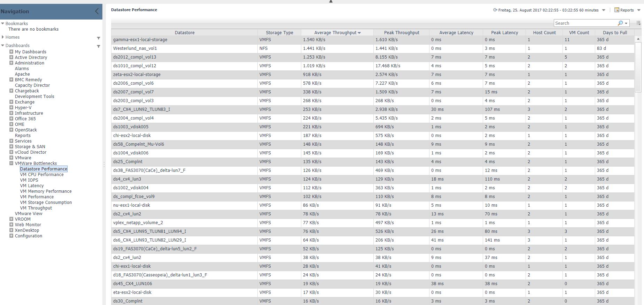Open Dashboards section menu arrow
644x305 pixels.
tap(98, 46)
